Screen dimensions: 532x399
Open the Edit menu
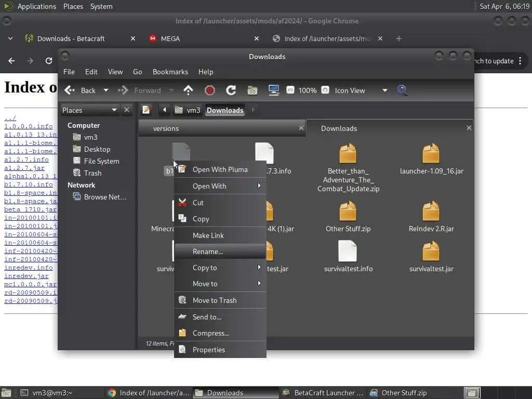click(91, 72)
